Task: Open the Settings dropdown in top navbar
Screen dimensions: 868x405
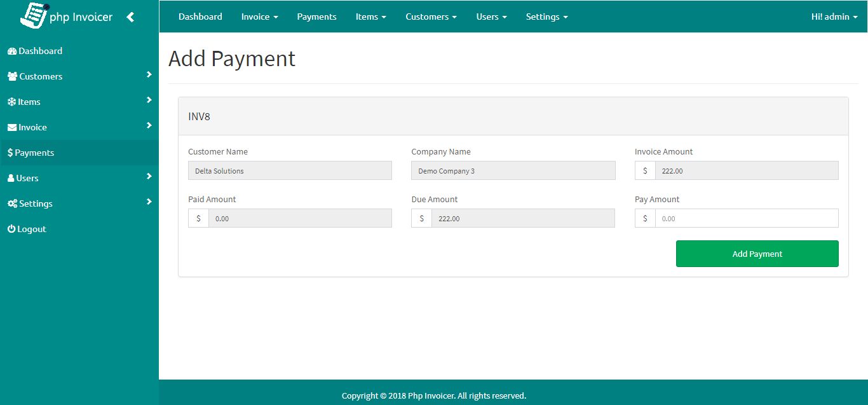Action: (x=547, y=17)
